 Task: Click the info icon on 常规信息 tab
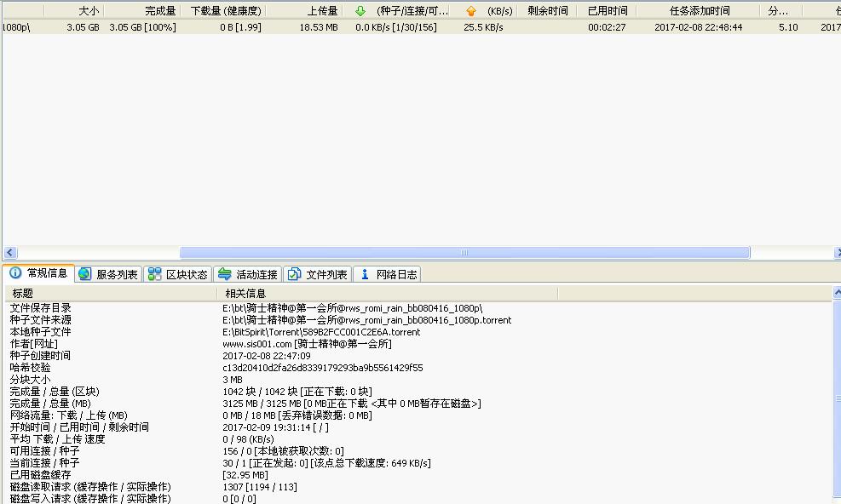click(x=15, y=273)
